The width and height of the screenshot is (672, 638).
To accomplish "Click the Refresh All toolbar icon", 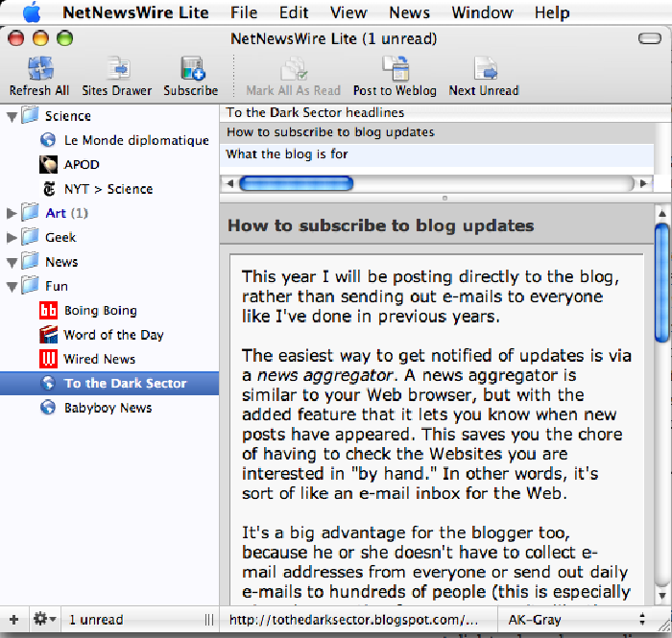I will coord(40,68).
